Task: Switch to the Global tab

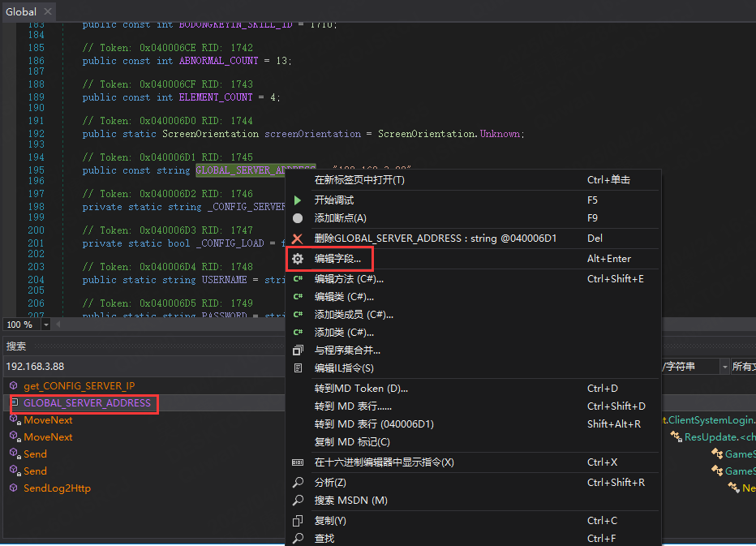Action: 21,11
